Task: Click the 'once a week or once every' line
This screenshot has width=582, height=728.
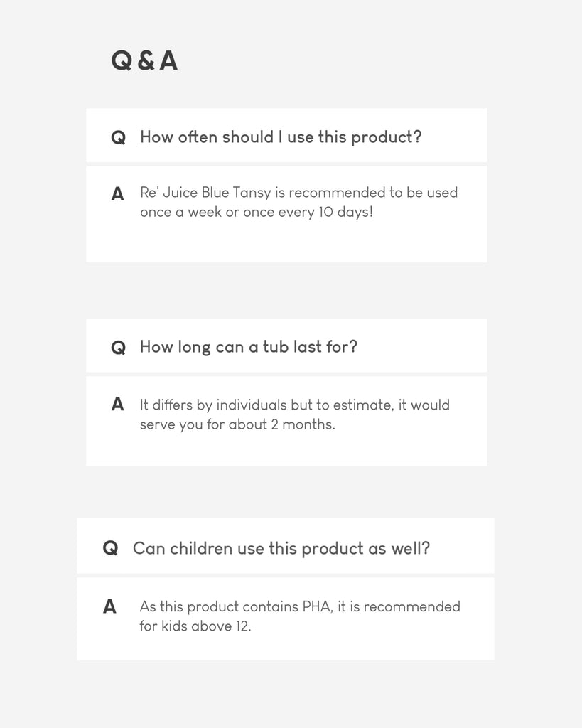Action: coord(225,213)
